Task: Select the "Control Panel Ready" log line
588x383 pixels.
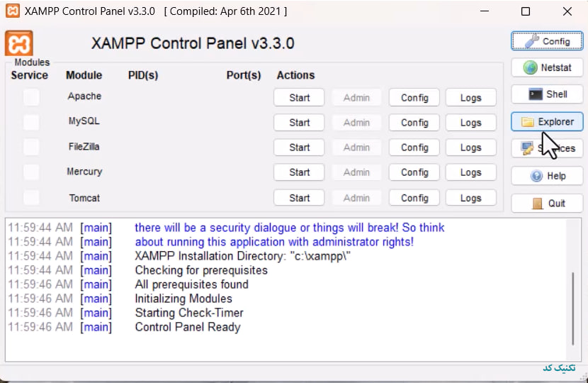Action: pyautogui.click(x=188, y=327)
